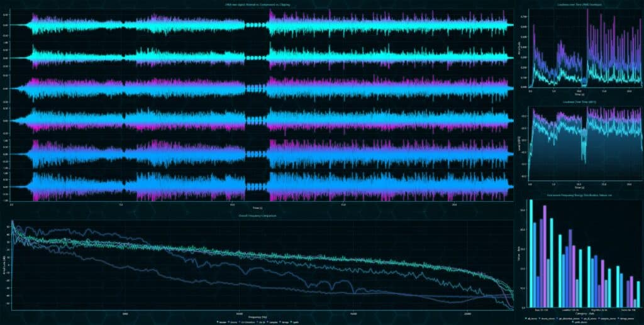Click the 15.0 tick on waveform time axis
This screenshot has width=644, height=325.
coord(343,204)
